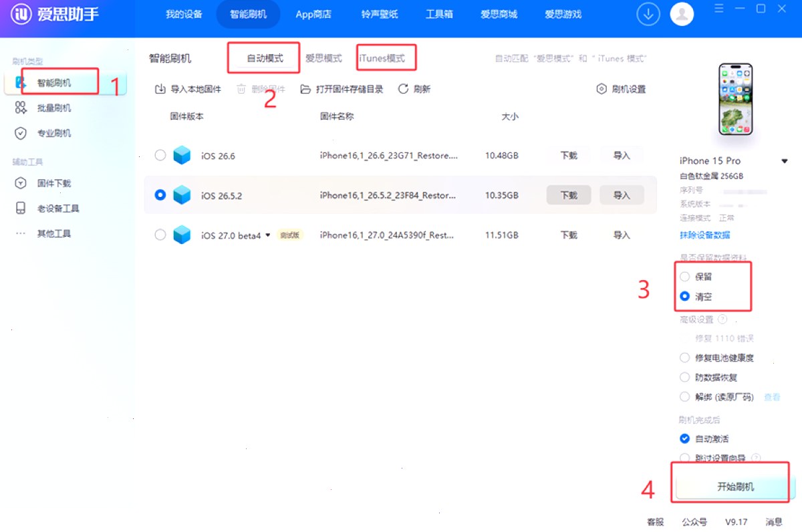Open the download manager arrow icon

click(648, 14)
